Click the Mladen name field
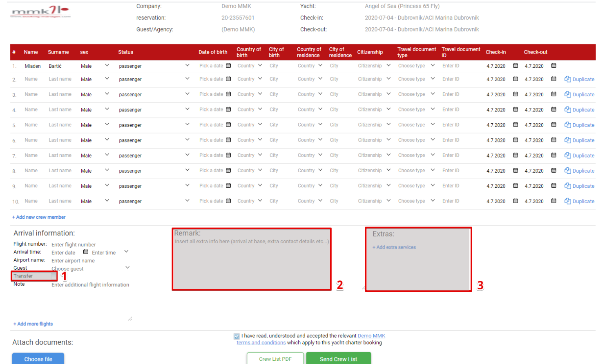This screenshot has width=596, height=364. click(x=33, y=66)
